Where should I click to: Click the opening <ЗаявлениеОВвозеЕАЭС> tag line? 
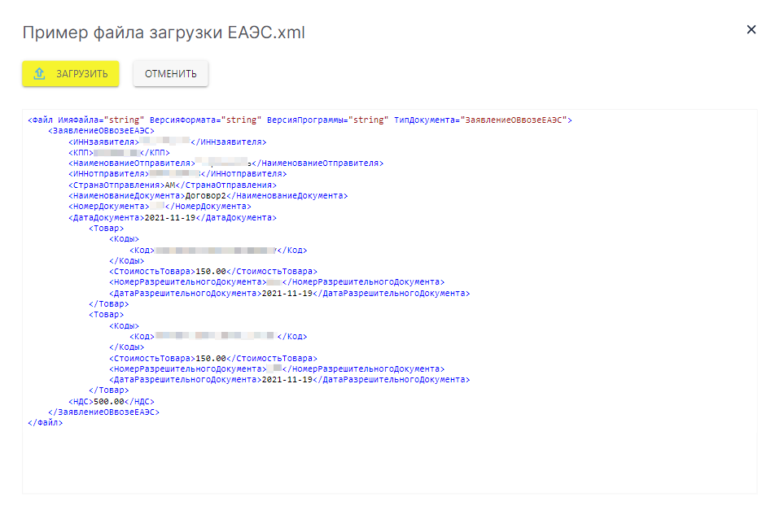101,131
